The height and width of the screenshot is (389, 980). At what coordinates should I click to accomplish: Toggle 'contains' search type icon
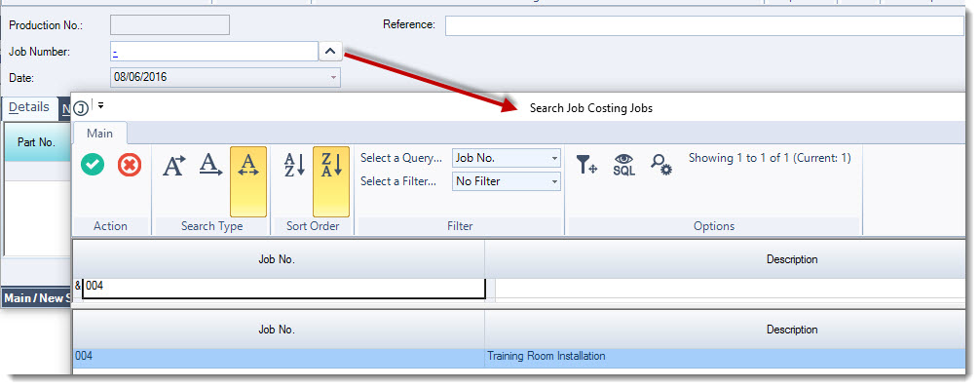248,181
